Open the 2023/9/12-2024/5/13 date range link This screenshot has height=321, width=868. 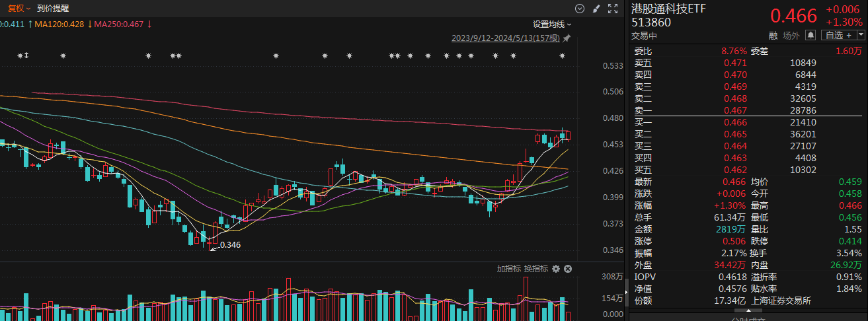coord(506,38)
